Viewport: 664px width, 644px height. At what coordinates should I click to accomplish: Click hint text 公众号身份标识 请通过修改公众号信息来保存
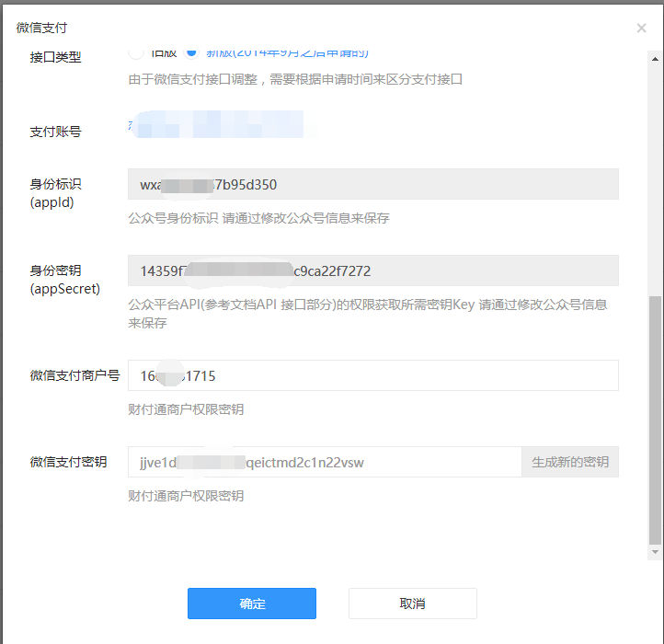coord(258,218)
